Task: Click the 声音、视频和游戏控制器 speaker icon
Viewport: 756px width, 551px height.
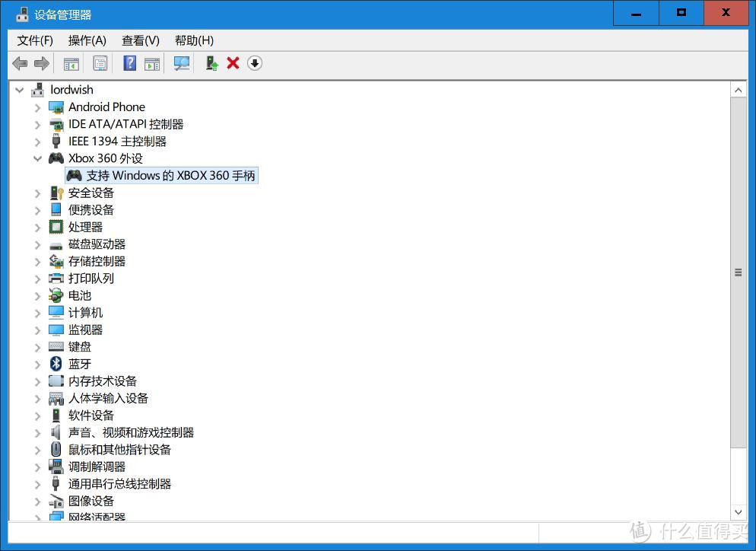Action: coord(56,432)
